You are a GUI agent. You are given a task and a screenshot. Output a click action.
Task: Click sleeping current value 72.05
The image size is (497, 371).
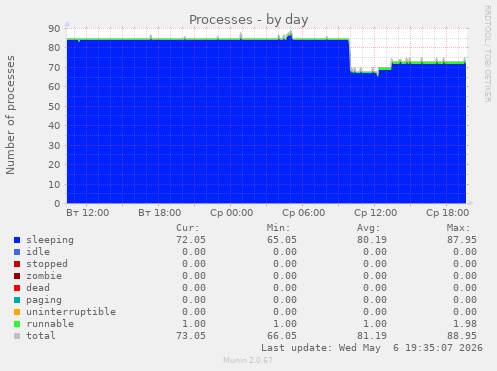191,240
